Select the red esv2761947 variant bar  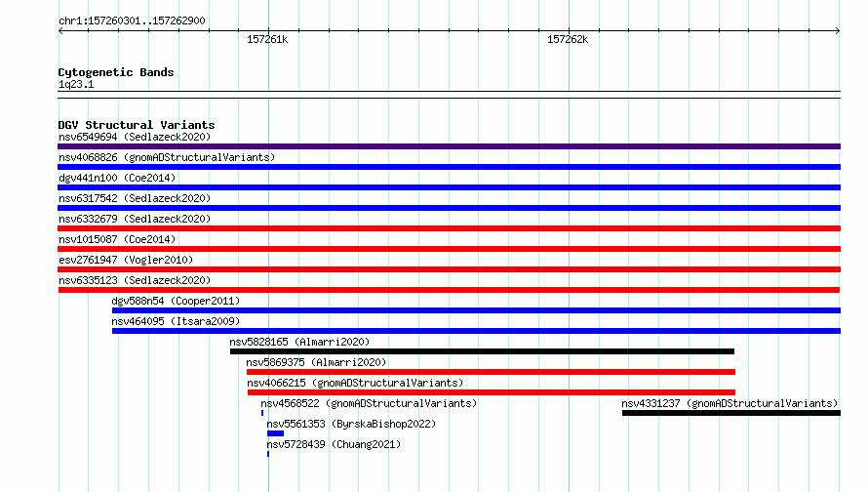pos(449,269)
